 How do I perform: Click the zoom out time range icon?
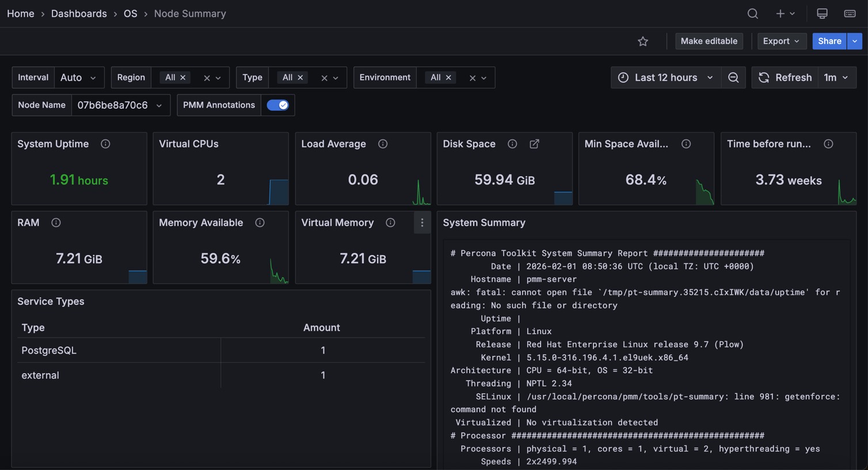click(x=733, y=77)
